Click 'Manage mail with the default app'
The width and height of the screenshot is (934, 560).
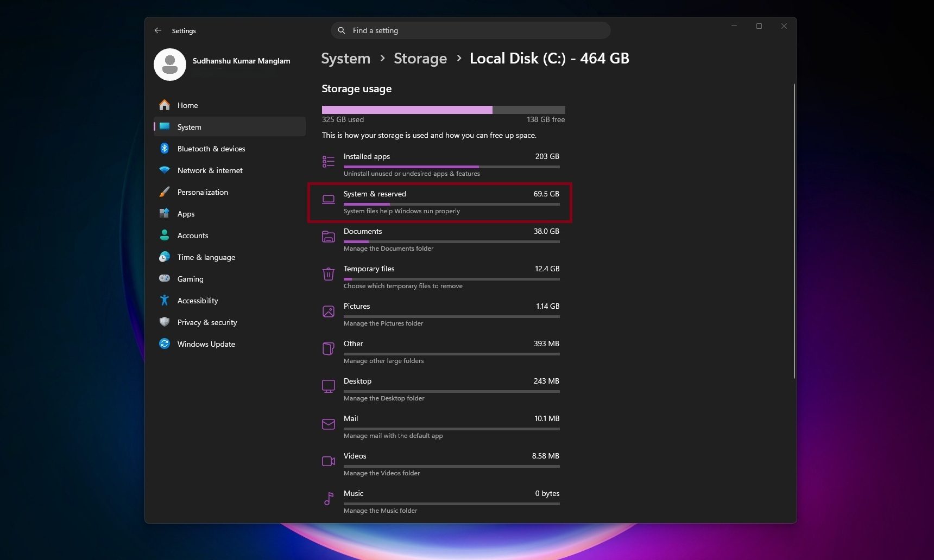coord(393,436)
